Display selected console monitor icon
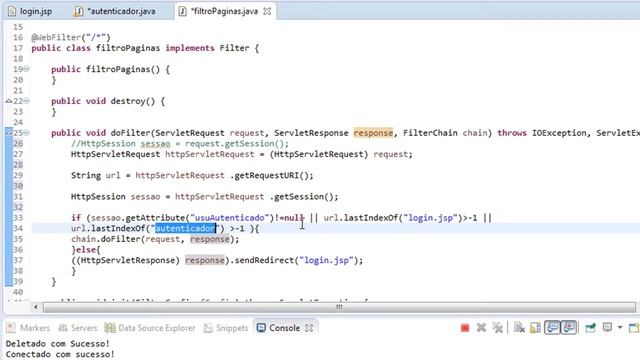 [x=607, y=327]
